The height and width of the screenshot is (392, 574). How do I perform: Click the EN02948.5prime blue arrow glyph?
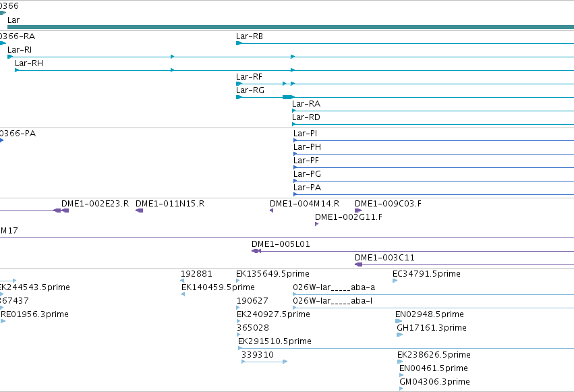399,321
